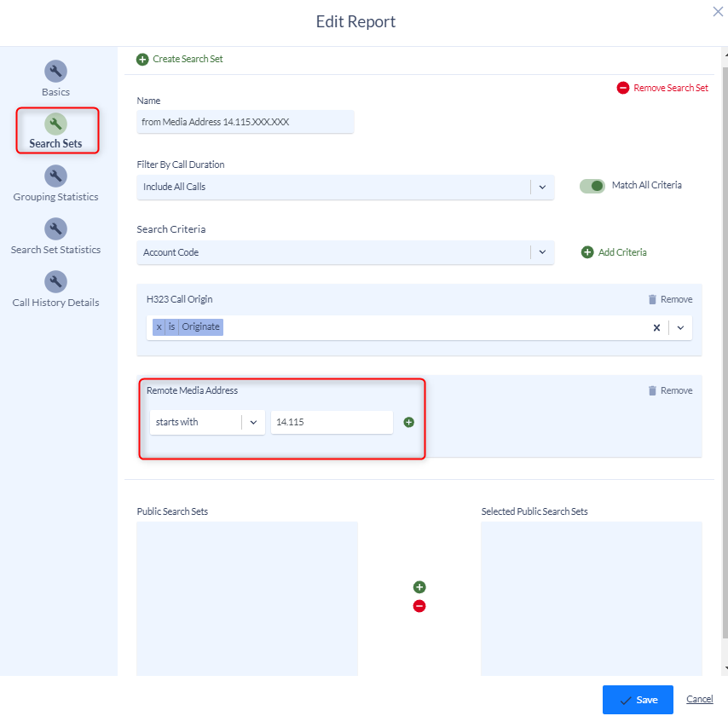
Task: Switch to the Search Sets section
Action: pos(57,130)
